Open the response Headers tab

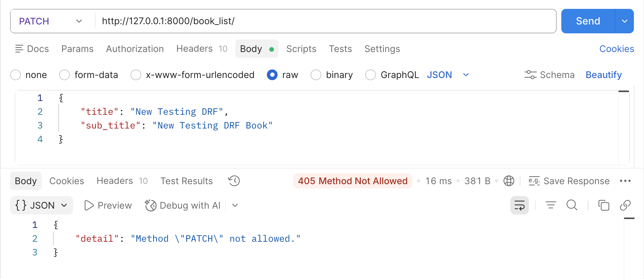122,181
